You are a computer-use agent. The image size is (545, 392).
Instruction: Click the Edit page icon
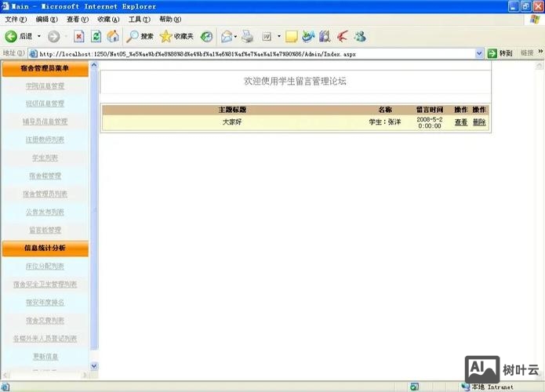pos(267,36)
